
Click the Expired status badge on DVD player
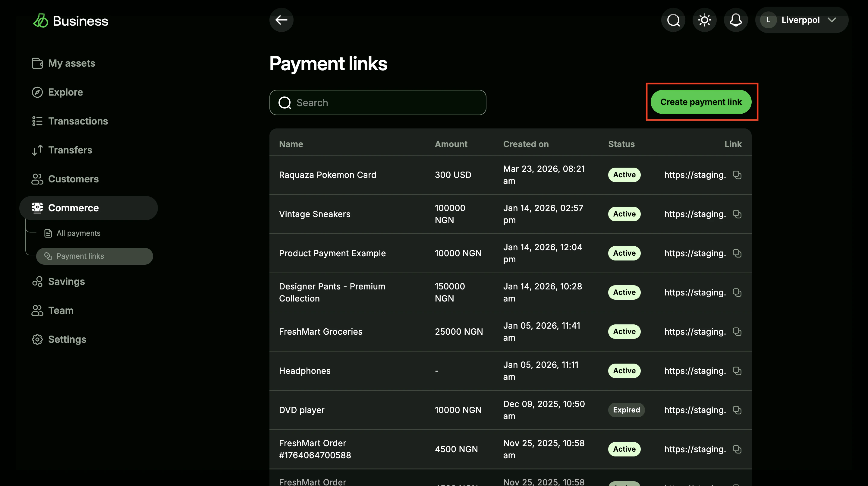(626, 410)
